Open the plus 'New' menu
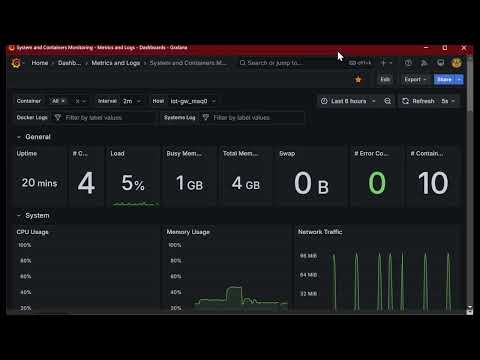Screen dimensions: 480x360 point(386,63)
